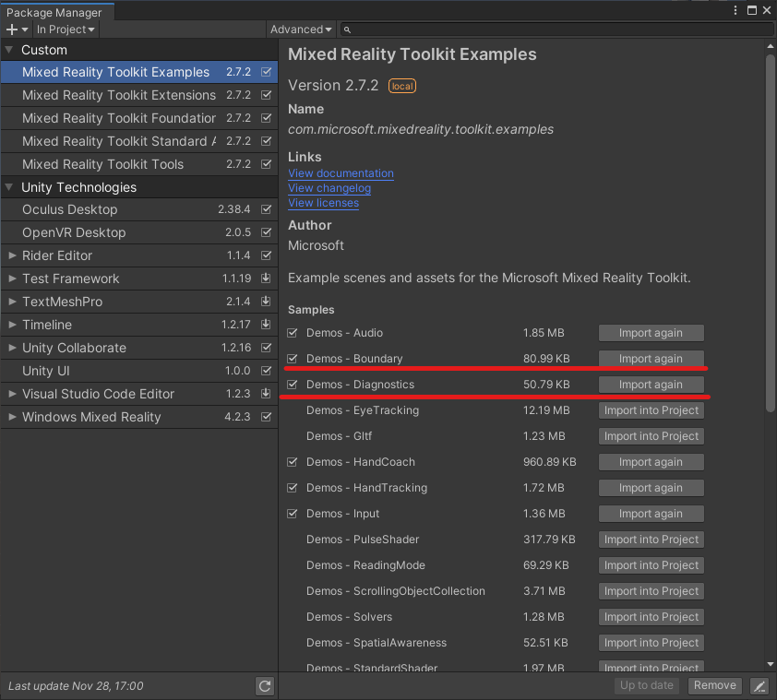The width and height of the screenshot is (777, 700).
Task: Click the scrollbar up arrow in details panel
Action: (x=770, y=46)
